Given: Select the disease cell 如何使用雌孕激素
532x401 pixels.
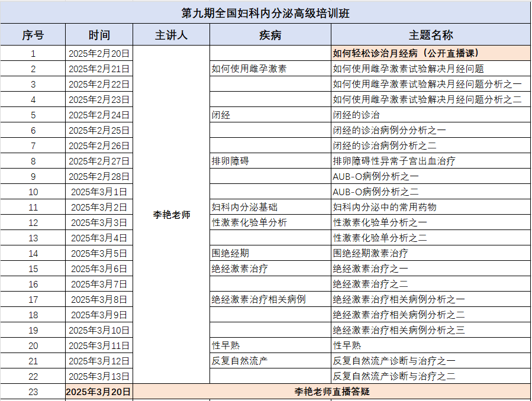Looking at the screenshot, I should pyautogui.click(x=270, y=69).
